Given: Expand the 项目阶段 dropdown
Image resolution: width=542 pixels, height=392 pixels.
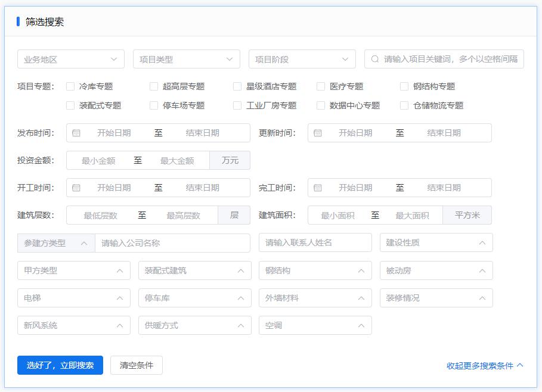Looking at the screenshot, I should point(302,58).
